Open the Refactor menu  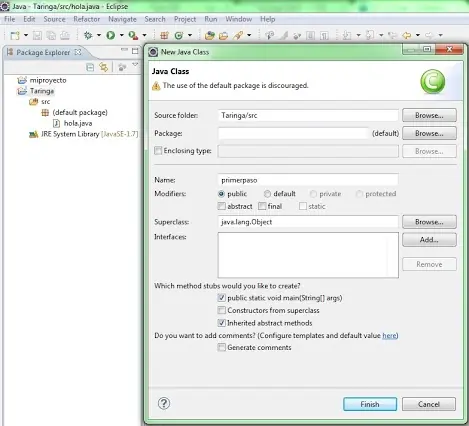pyautogui.click(x=87, y=19)
